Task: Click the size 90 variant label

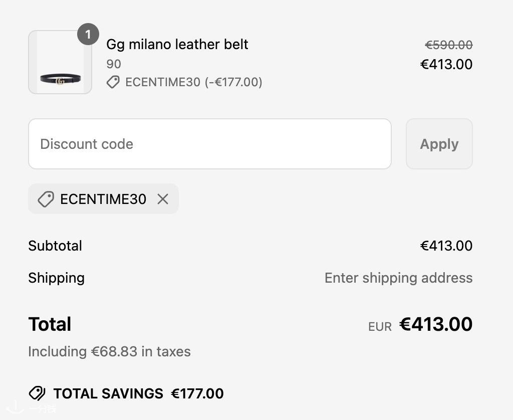Action: [x=114, y=64]
